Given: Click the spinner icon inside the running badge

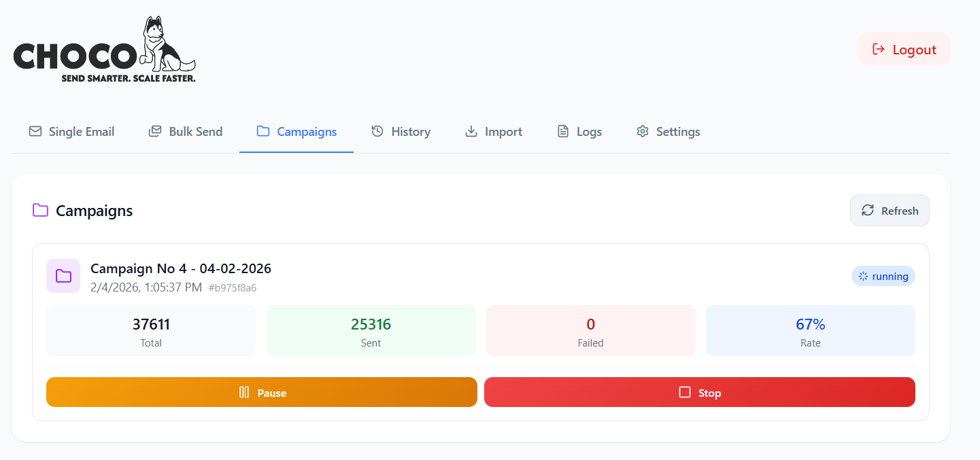Looking at the screenshot, I should coord(864,276).
